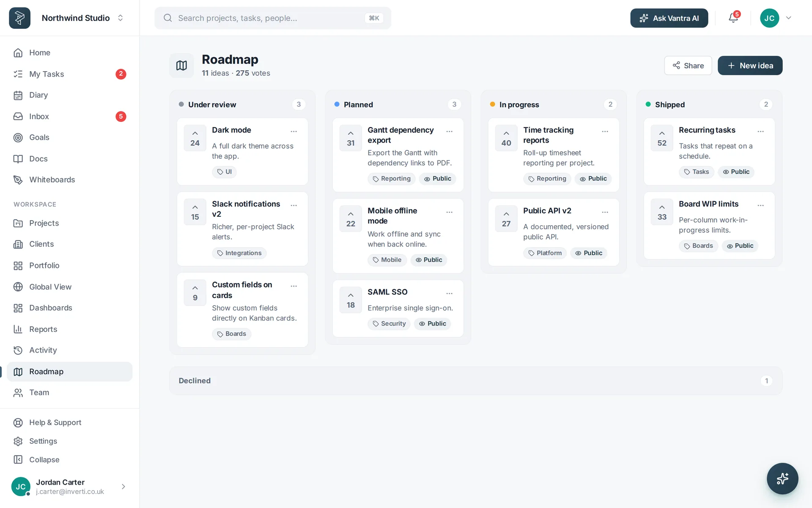812x508 pixels.
Task: Open the Whiteboards sidebar item
Action: tap(70, 179)
